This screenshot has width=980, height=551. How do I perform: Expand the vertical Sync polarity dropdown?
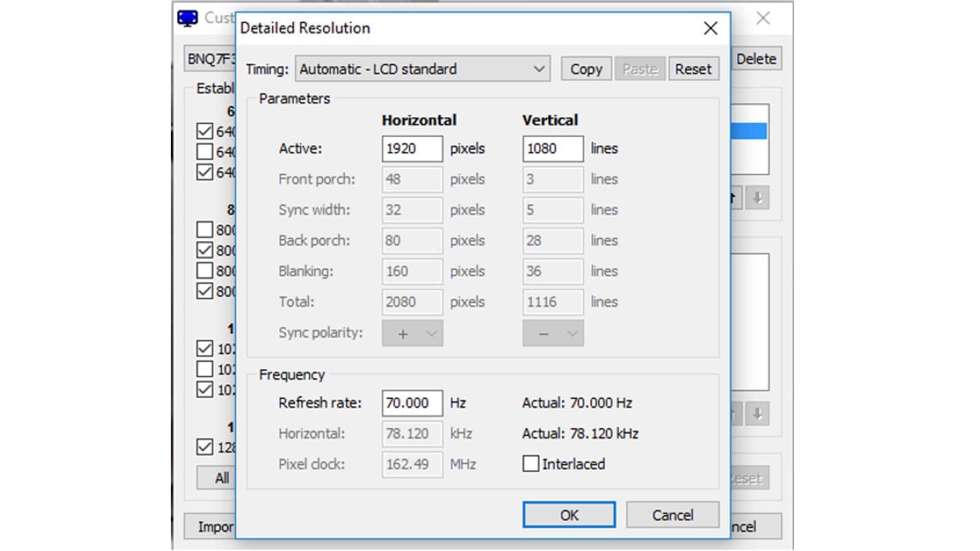pos(553,333)
